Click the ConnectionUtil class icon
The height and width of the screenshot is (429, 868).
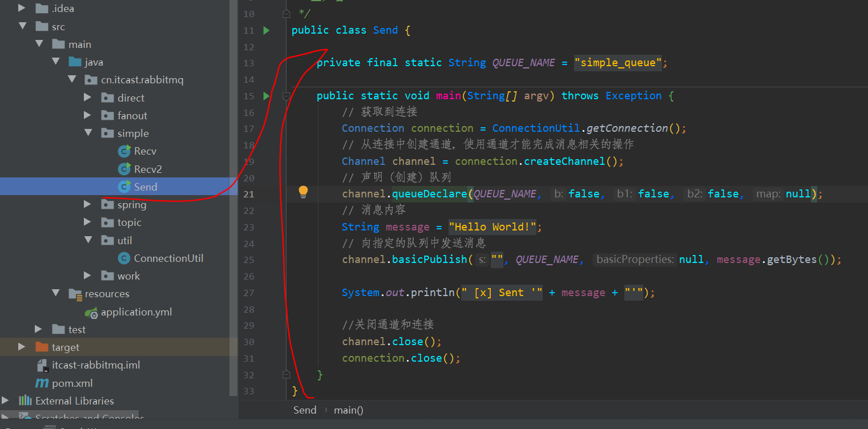pos(124,258)
